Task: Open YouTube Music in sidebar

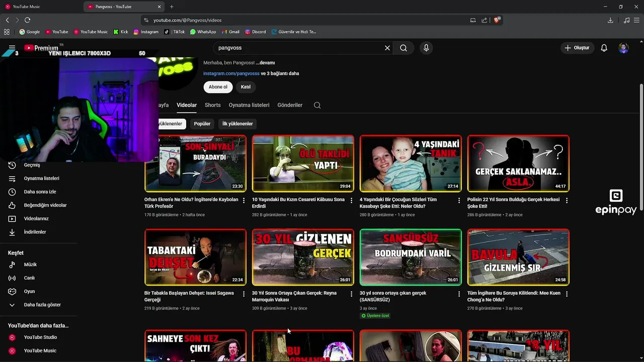Action: click(x=40, y=350)
